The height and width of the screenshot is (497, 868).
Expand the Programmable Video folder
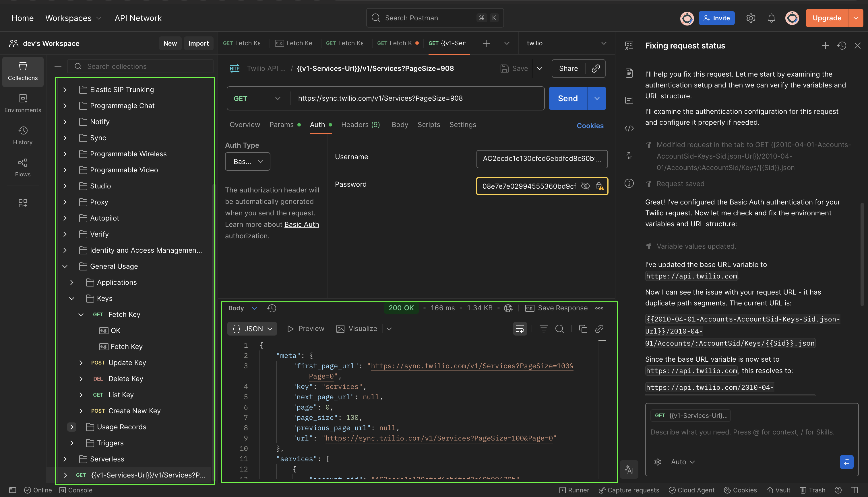[65, 170]
